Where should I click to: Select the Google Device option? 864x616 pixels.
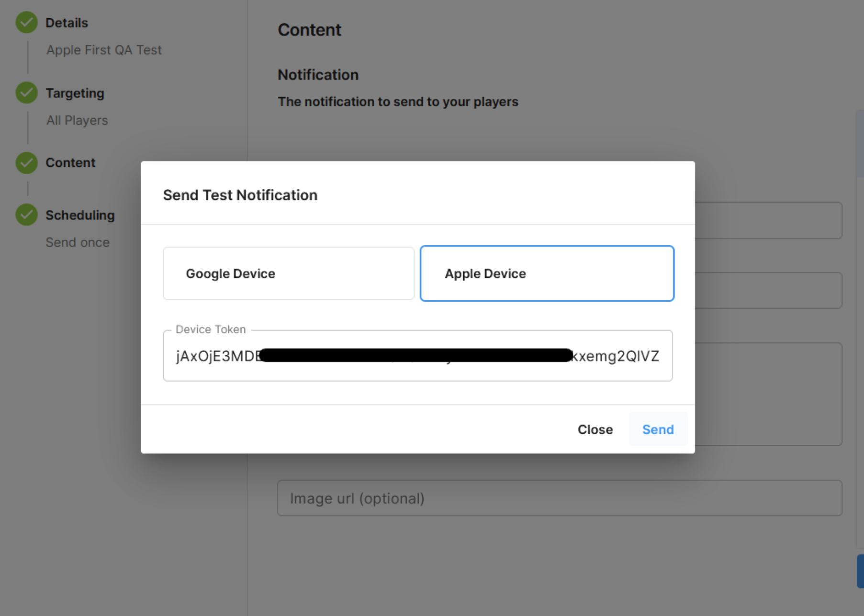(x=288, y=274)
